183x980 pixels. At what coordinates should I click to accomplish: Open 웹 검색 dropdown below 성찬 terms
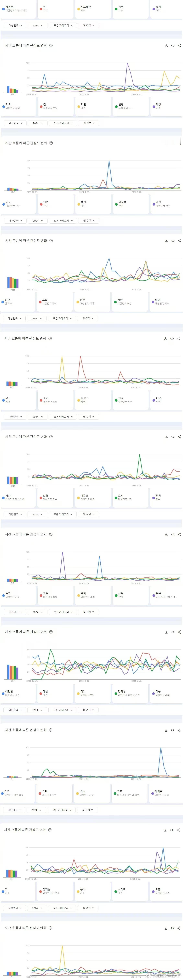click(x=88, y=318)
